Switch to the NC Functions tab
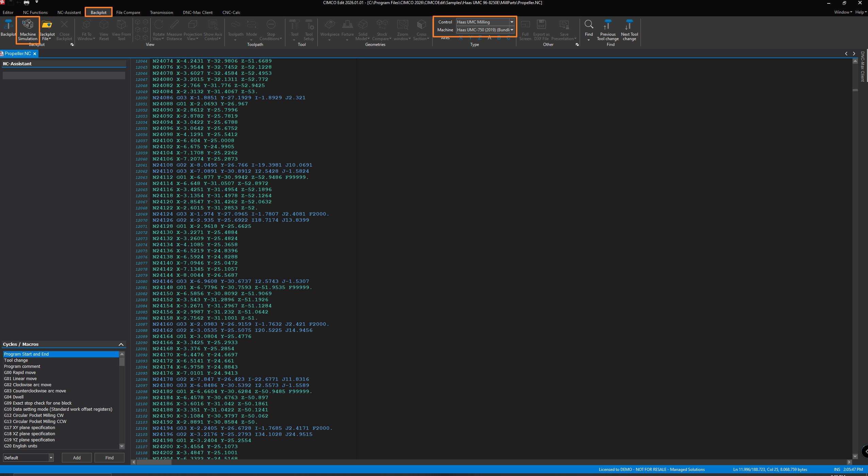 pyautogui.click(x=35, y=13)
